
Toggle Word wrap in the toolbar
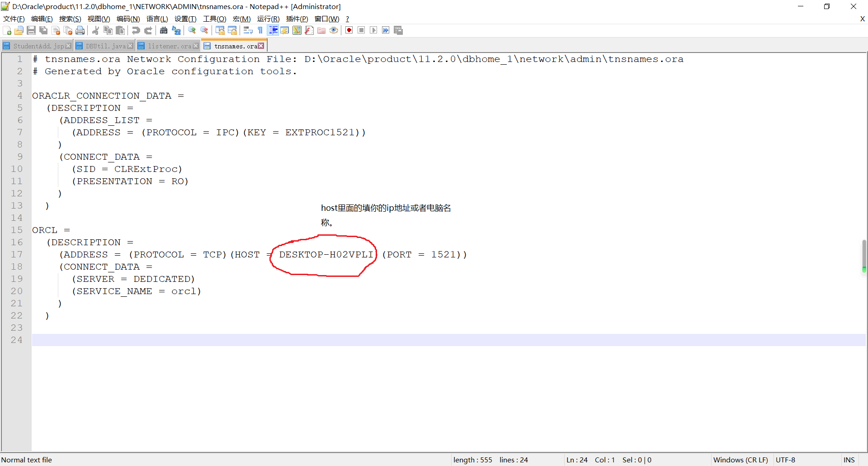click(248, 30)
